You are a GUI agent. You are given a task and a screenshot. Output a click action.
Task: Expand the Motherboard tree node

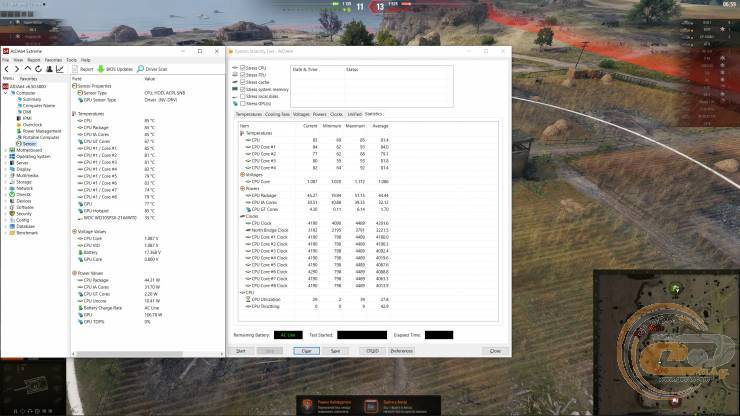(x=6, y=150)
